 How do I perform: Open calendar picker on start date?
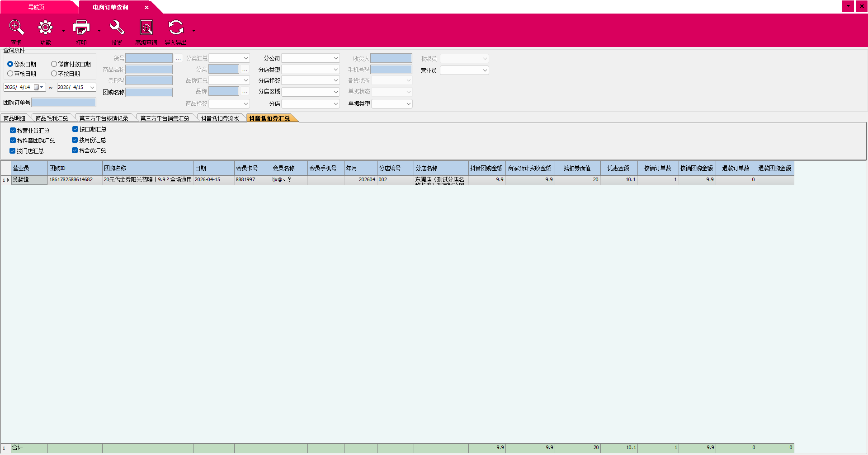coord(38,88)
